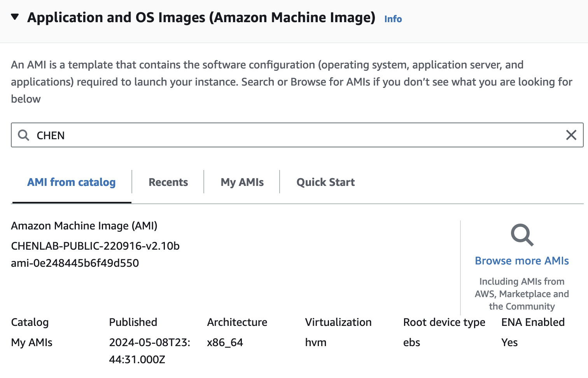Screen dimensions: 588x378
Task: Click the Virtualization column label
Action: coord(338,322)
